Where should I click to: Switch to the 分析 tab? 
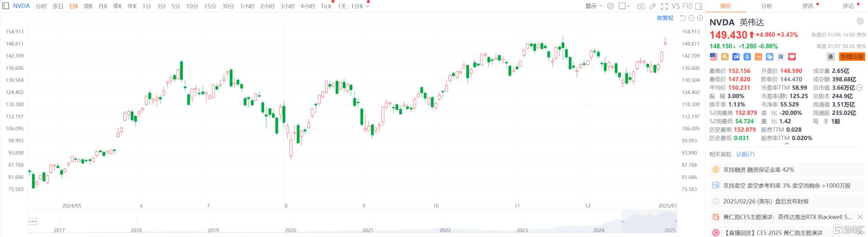pyautogui.click(x=766, y=6)
